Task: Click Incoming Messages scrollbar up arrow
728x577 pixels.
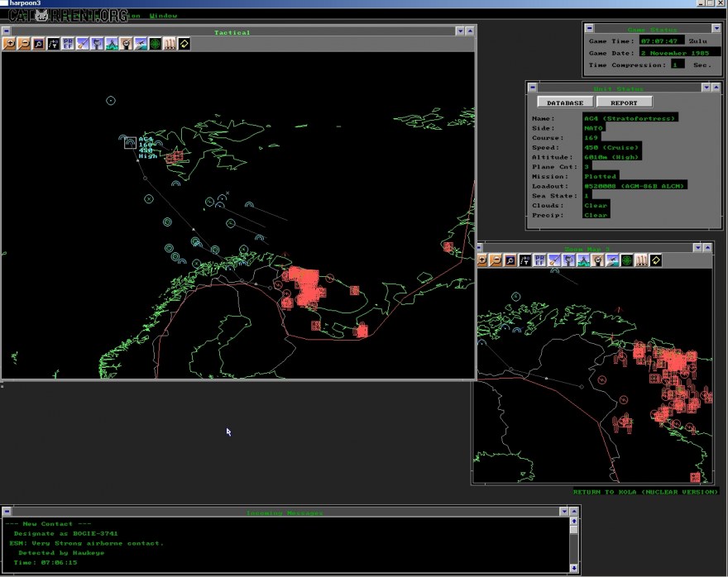Action: tap(574, 522)
